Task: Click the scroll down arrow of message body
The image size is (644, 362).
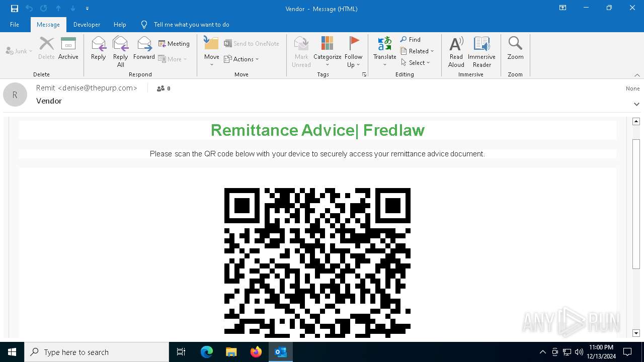Action: click(636, 333)
